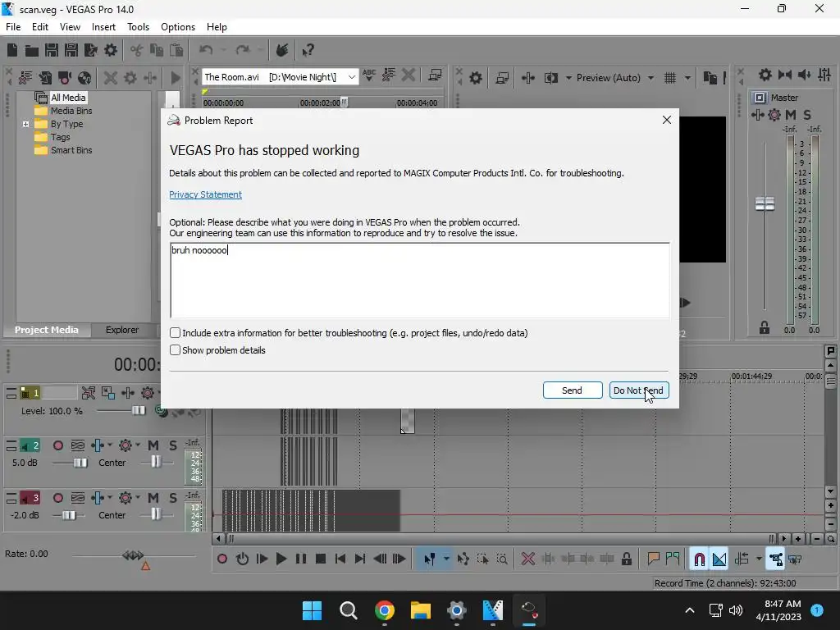840x630 pixels.
Task: Click the Loop Playback icon
Action: 242,559
